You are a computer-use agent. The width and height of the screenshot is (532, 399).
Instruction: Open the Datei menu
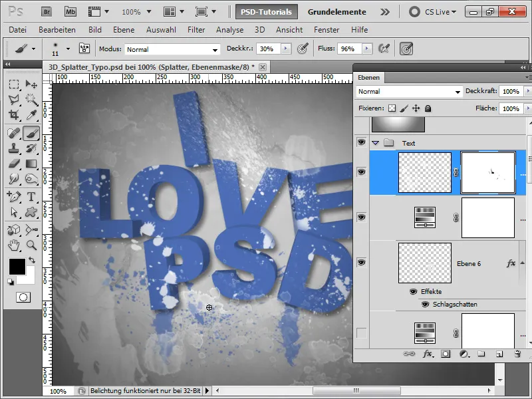pos(18,30)
